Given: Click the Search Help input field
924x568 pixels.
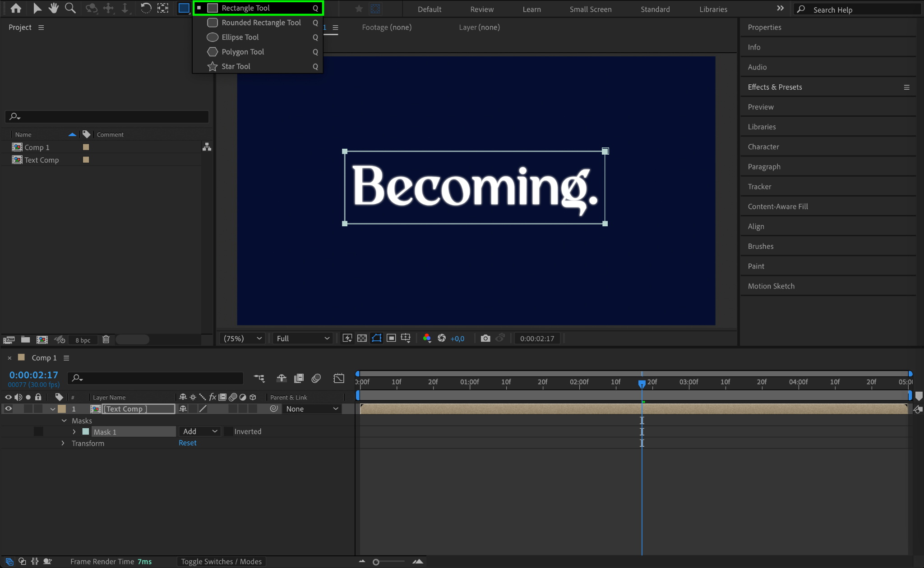Looking at the screenshot, I should point(862,9).
